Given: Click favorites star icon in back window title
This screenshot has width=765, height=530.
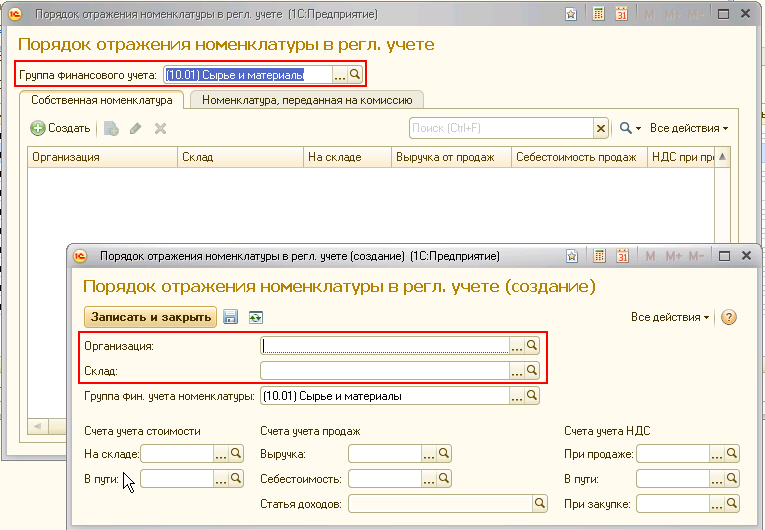Looking at the screenshot, I should point(571,14).
